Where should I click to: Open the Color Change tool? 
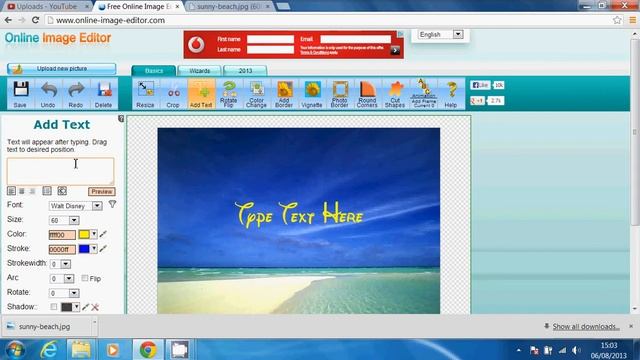257,94
